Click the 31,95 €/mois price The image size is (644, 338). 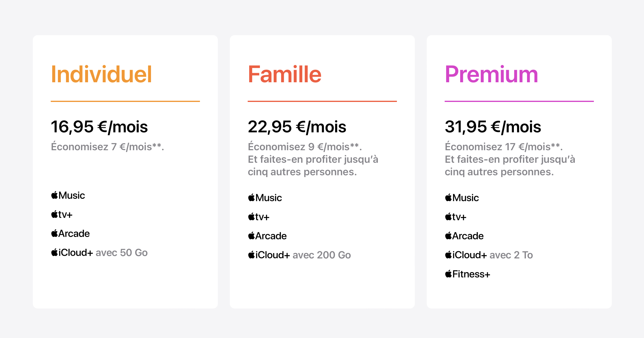point(493,127)
